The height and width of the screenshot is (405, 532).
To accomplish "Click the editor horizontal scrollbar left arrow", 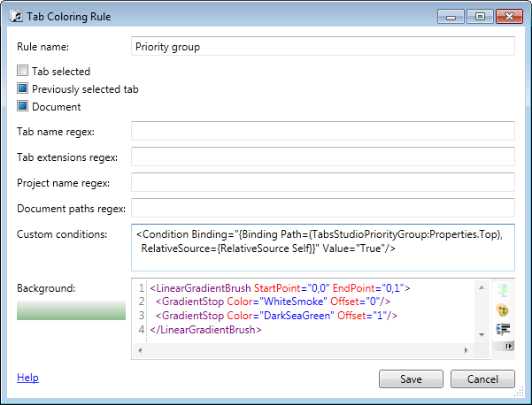I will (140, 350).
